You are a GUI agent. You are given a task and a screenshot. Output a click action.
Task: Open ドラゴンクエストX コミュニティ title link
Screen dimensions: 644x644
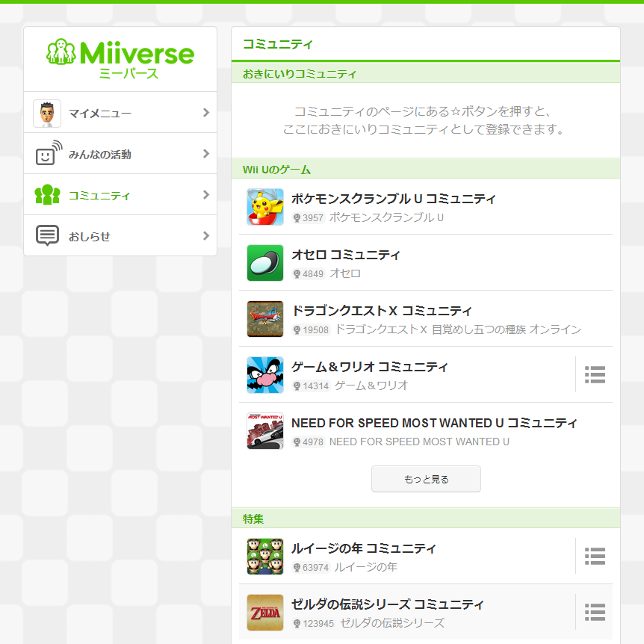pos(381,311)
